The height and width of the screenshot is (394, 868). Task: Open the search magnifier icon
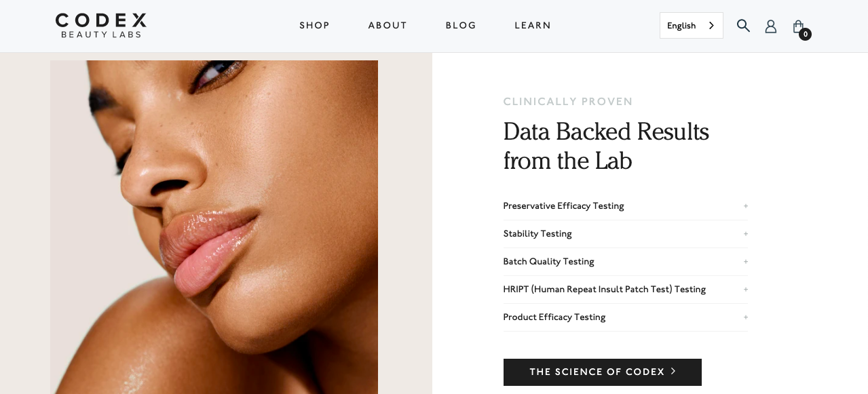click(x=743, y=26)
